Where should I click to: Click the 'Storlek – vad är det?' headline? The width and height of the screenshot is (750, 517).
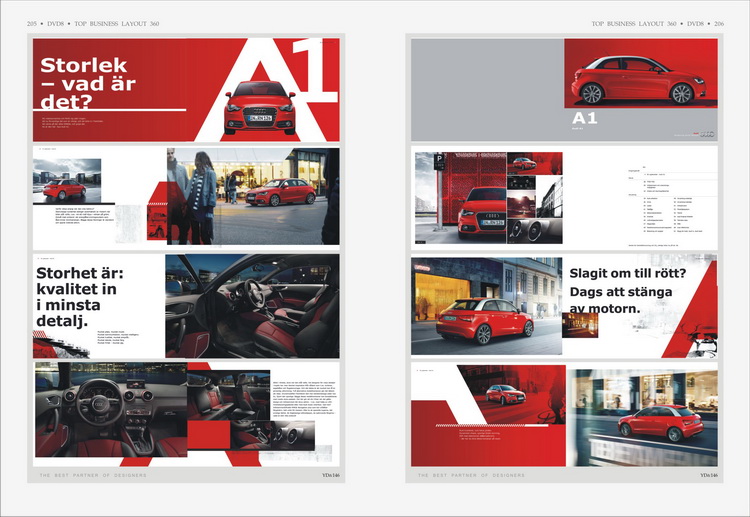tap(88, 83)
